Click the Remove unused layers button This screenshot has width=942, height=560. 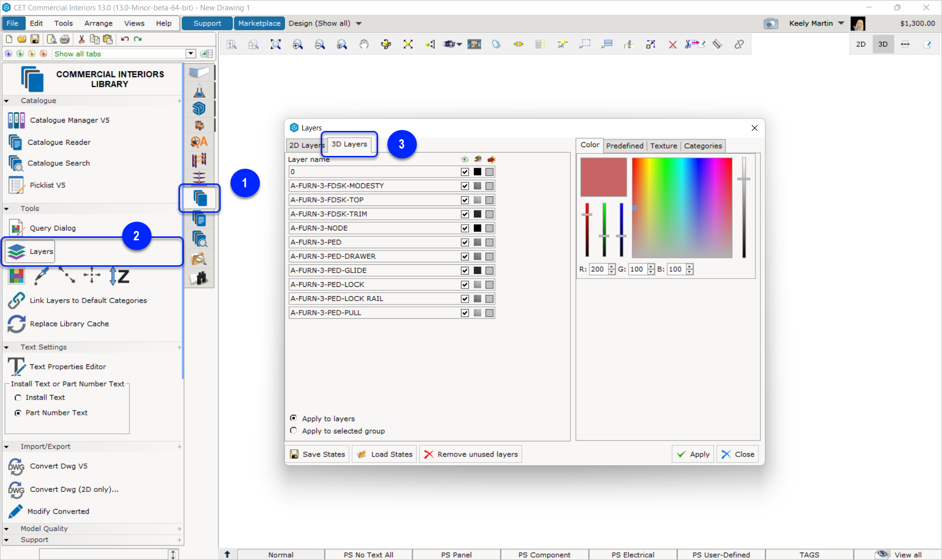[470, 454]
